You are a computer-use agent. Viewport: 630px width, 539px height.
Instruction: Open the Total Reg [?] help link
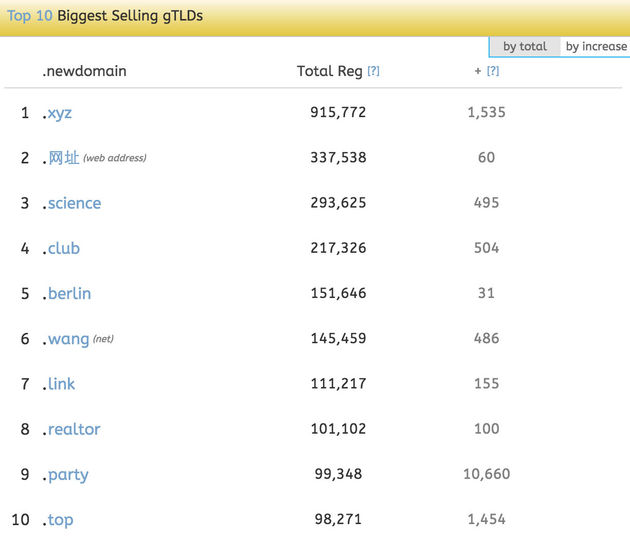pos(373,71)
